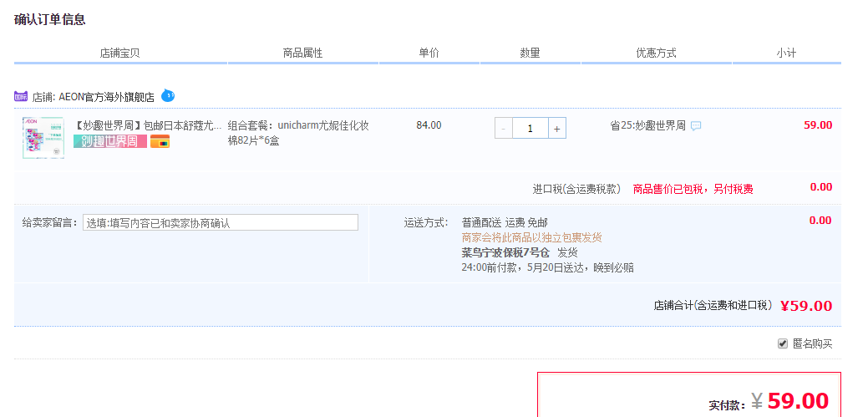The height and width of the screenshot is (417, 868).
Task: Select the 省25:妙趣世界周 discount option
Action: tap(647, 125)
